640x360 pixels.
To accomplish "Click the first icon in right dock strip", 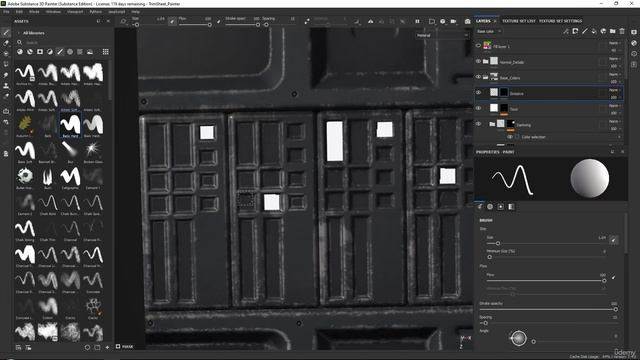I will [x=634, y=32].
